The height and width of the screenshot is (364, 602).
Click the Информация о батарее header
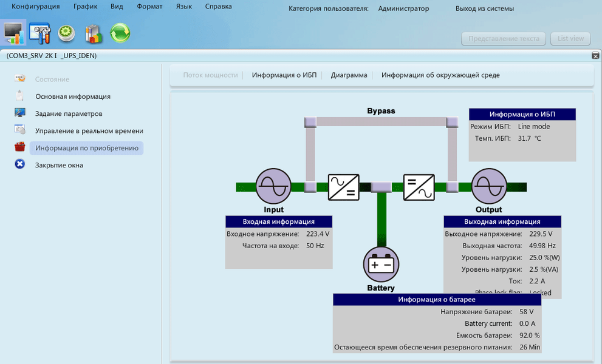click(x=437, y=300)
